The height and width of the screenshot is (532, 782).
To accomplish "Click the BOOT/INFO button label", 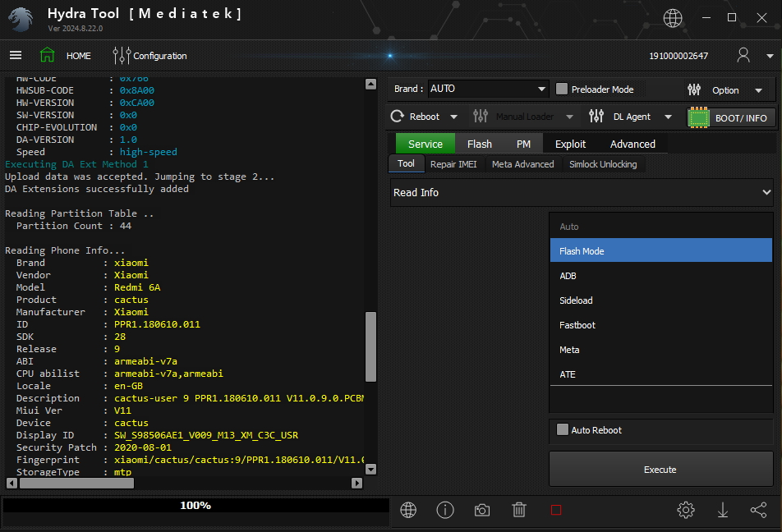I will pyautogui.click(x=741, y=118).
